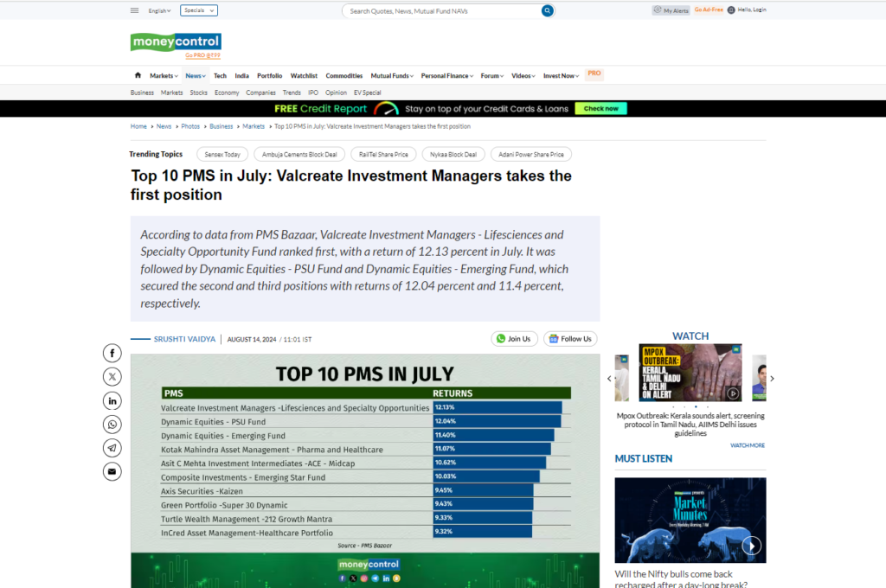Play the Market Minutes podcast
Screen dimensions: 886x588
click(x=751, y=545)
